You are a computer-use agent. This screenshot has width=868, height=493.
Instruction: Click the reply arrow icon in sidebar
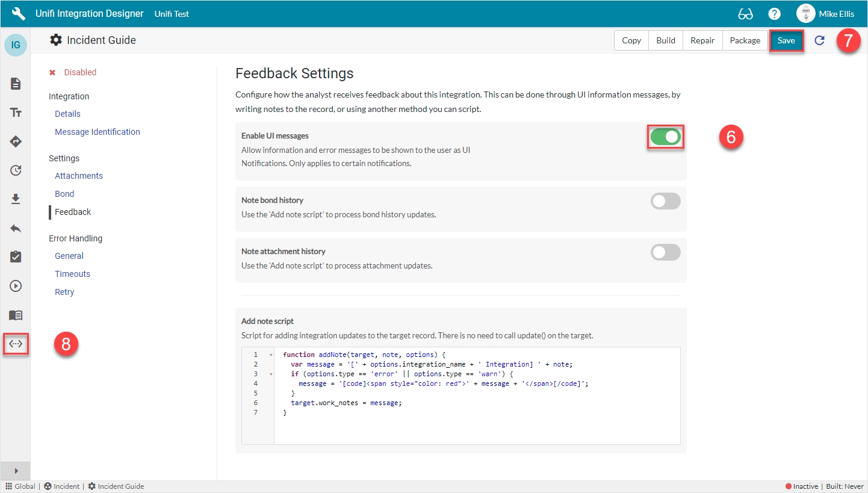[16, 228]
